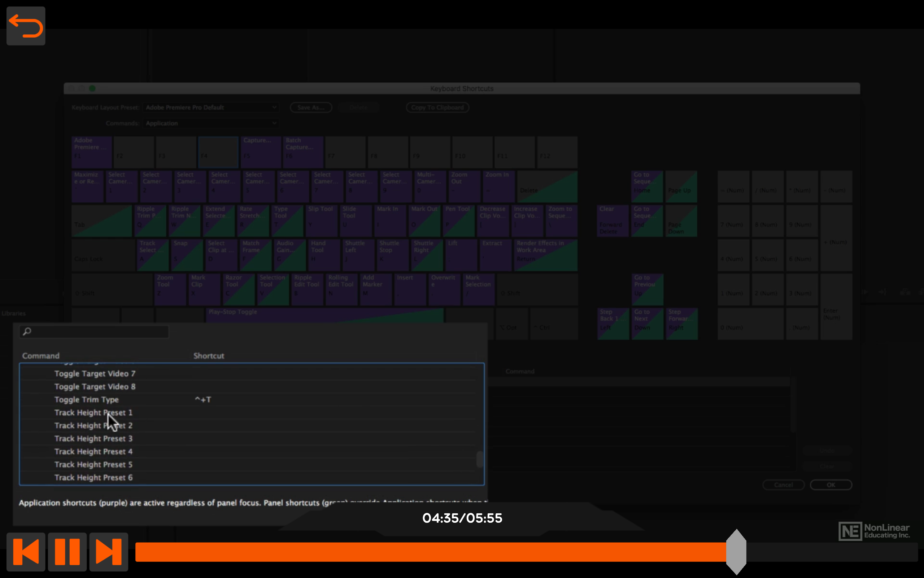This screenshot has height=578, width=924.
Task: Open the Commands Application dropdown
Action: click(x=211, y=123)
